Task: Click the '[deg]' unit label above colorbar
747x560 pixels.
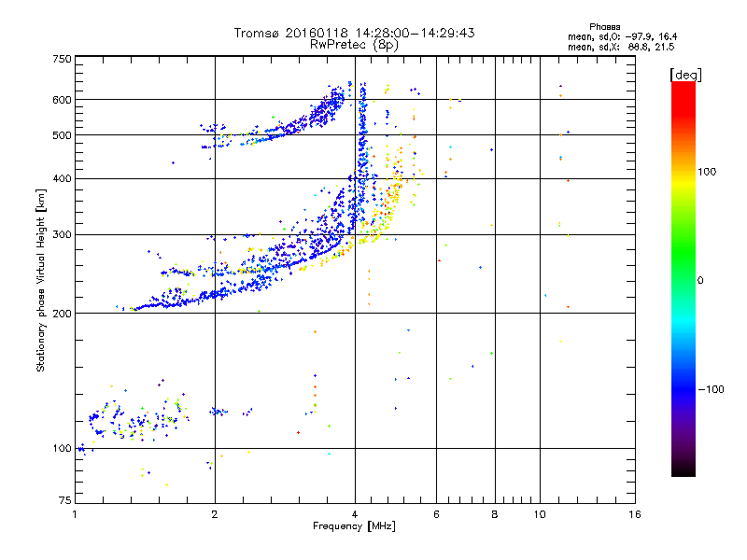Action: point(685,75)
